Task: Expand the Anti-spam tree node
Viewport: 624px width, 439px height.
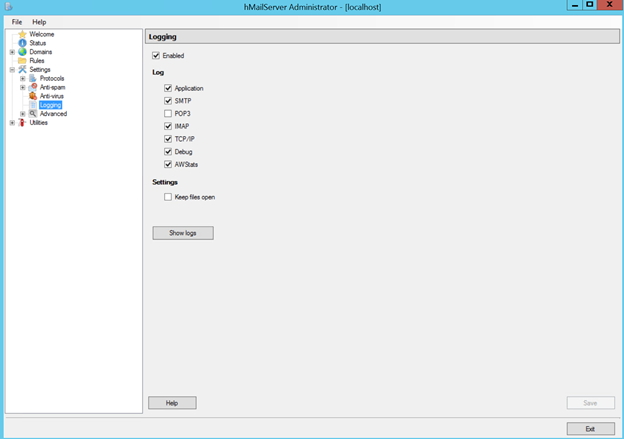Action: pos(23,87)
